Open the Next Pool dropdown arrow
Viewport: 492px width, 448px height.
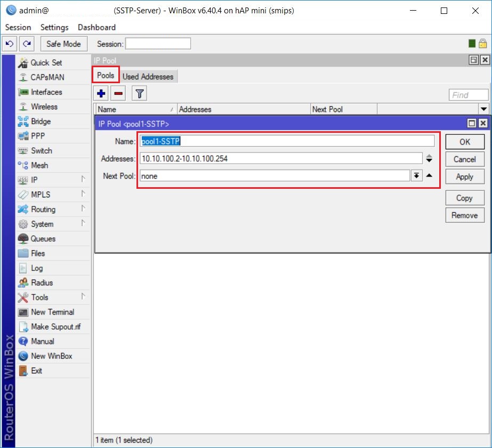[416, 176]
